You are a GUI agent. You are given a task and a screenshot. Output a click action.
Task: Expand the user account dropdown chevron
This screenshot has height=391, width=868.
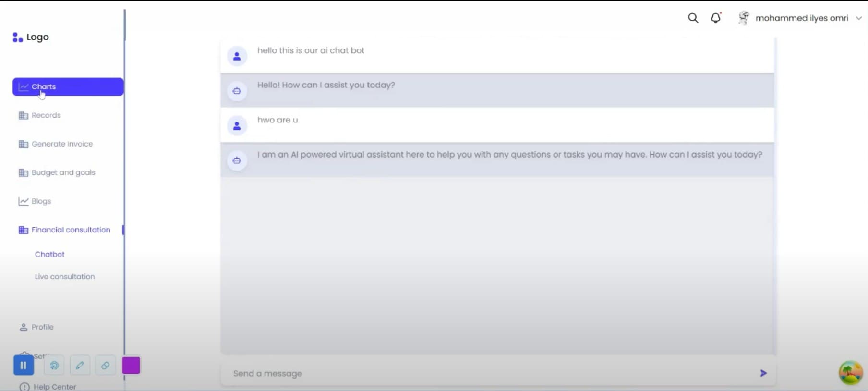tap(858, 18)
